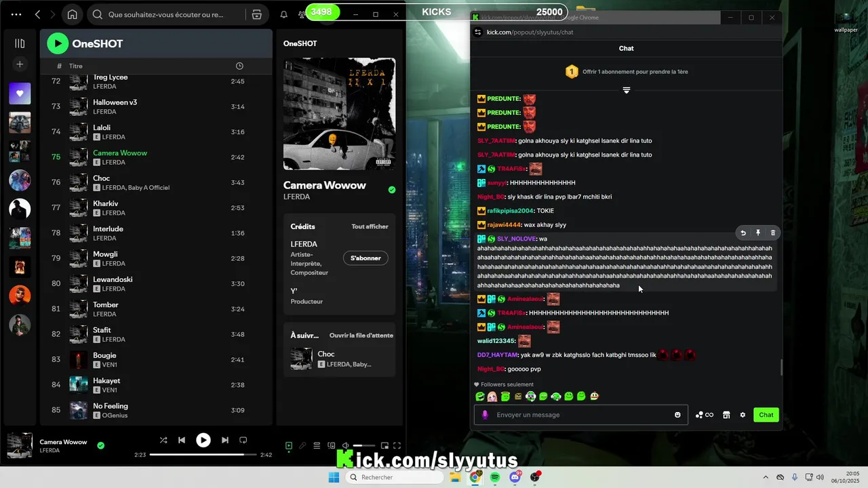Viewport: 868px width, 488px height.
Task: Skip to the next track
Action: [225, 440]
